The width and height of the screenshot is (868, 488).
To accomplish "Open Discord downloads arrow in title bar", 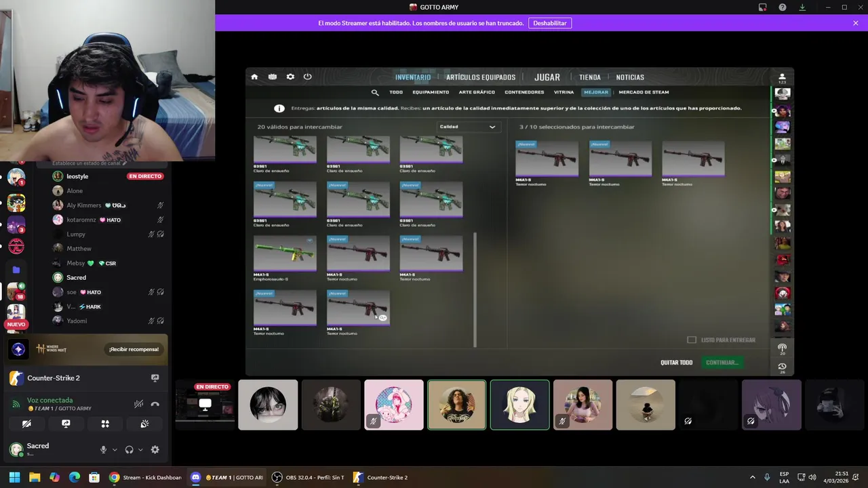I will [x=802, y=7].
